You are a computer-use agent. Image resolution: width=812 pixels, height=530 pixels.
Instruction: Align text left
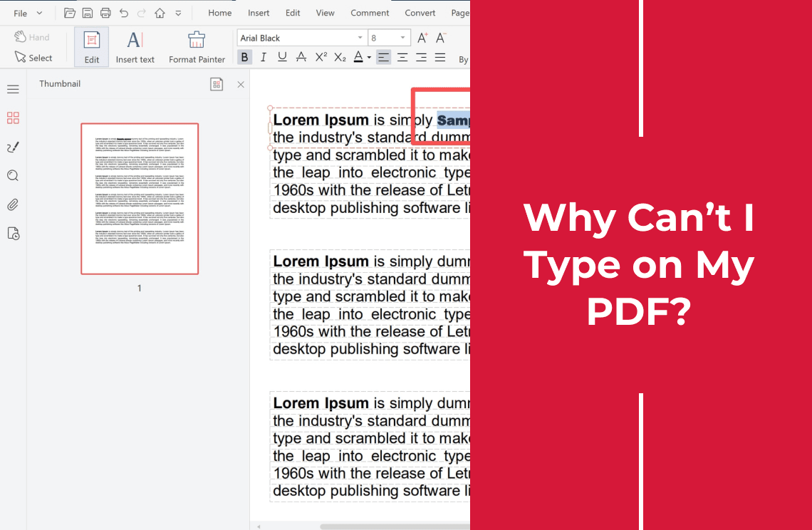click(383, 57)
